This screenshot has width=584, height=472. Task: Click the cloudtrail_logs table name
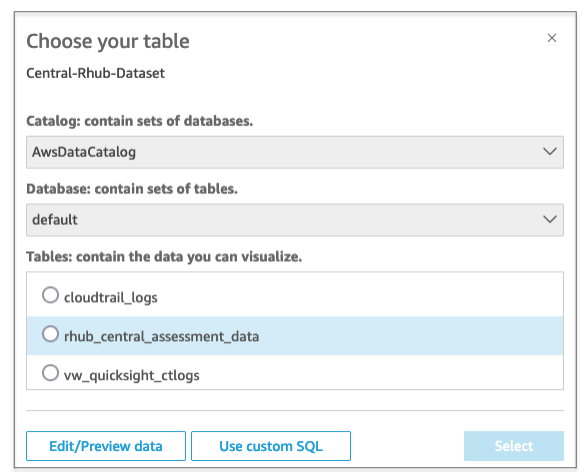point(111,298)
